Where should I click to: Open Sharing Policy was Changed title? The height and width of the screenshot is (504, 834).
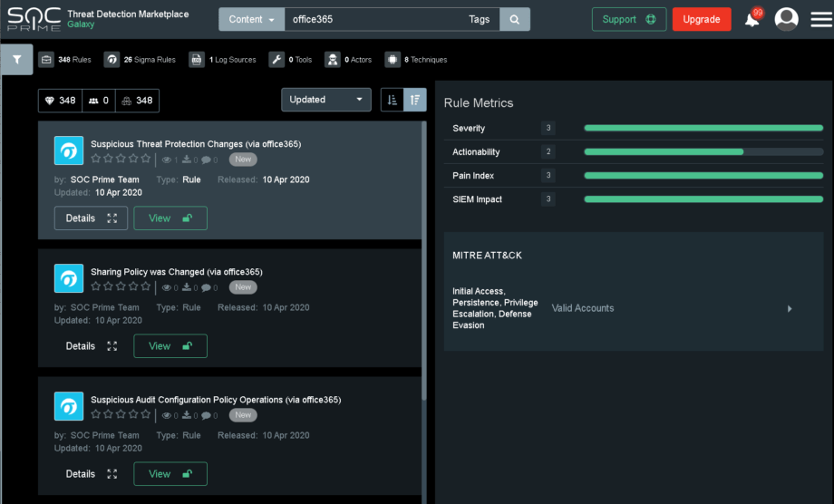[177, 272]
